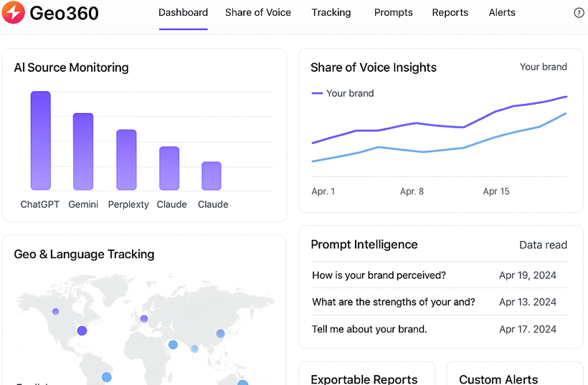Click the purple map marker over Europe
588x385 pixels.
tap(144, 318)
